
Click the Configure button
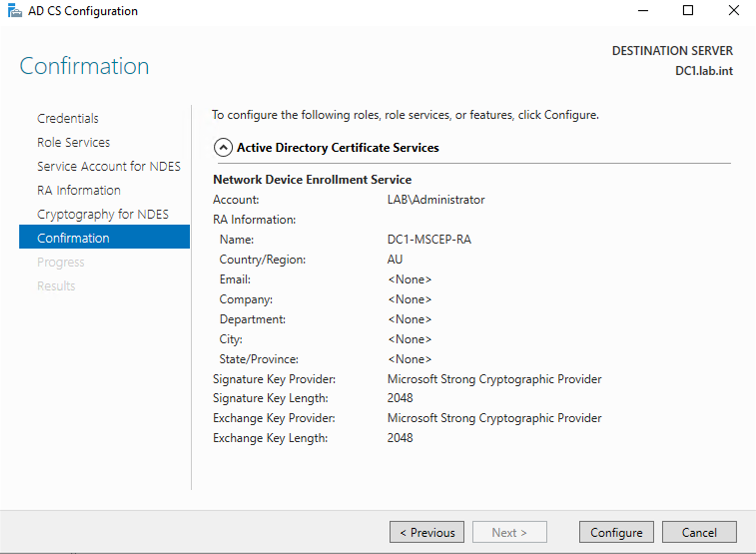point(616,533)
